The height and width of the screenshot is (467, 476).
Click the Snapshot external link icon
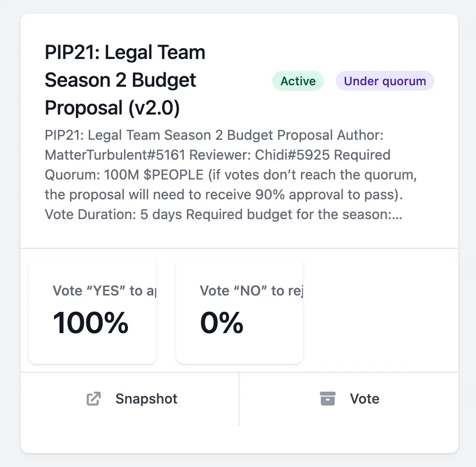click(x=94, y=399)
